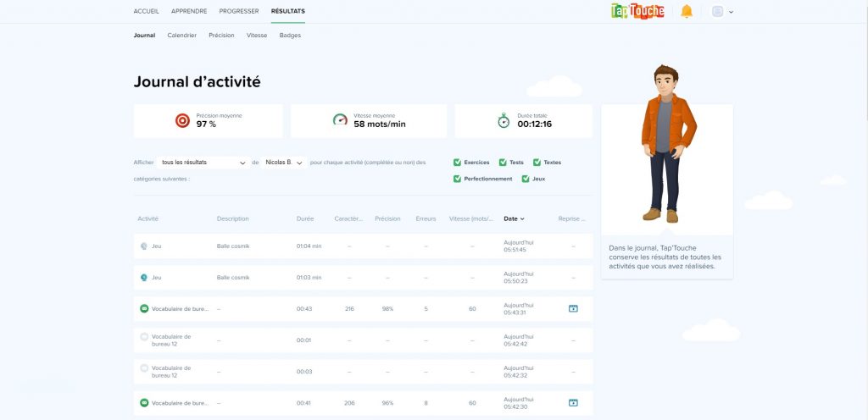The height and width of the screenshot is (420, 868).
Task: Expand the Nicolas B. user dropdown
Action: pos(283,163)
